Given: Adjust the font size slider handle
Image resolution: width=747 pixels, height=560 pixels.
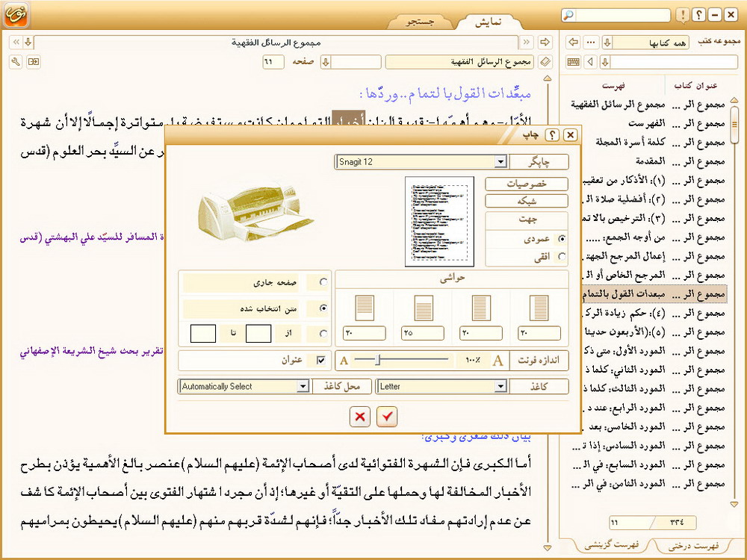Looking at the screenshot, I should pyautogui.click(x=378, y=360).
